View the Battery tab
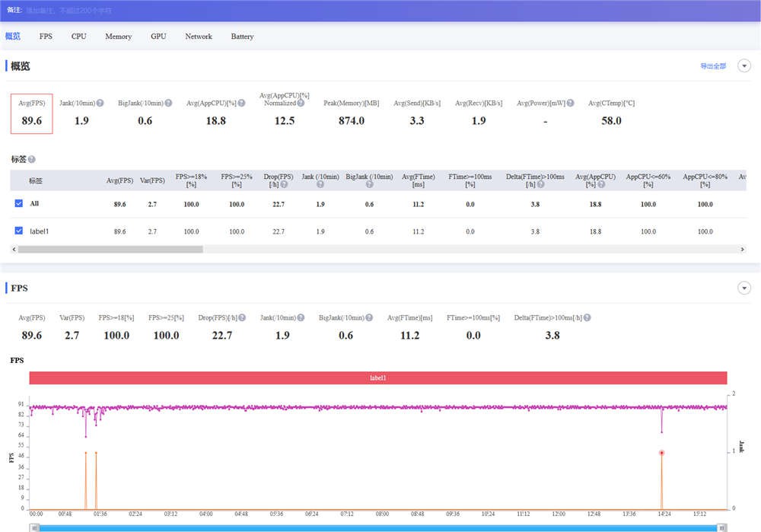Viewport: 761px width, 532px height. (242, 36)
